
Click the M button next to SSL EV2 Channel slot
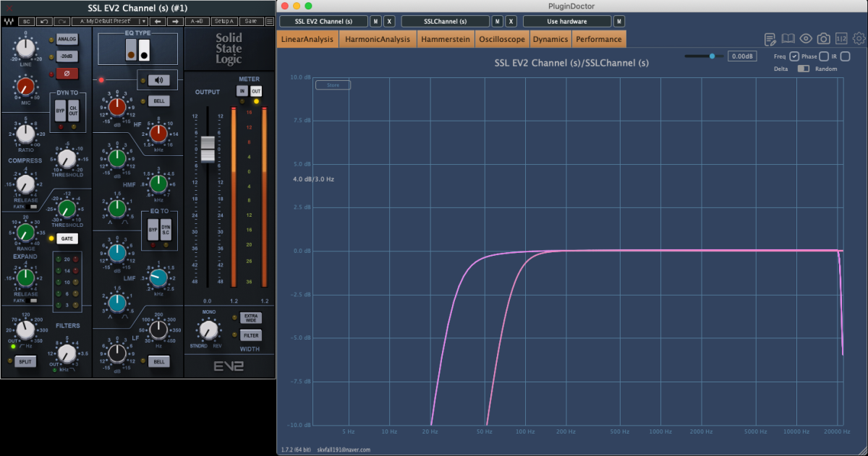click(376, 21)
